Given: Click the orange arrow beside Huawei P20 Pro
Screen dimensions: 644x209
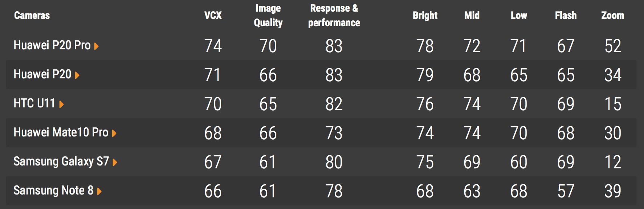Looking at the screenshot, I should pos(96,46).
